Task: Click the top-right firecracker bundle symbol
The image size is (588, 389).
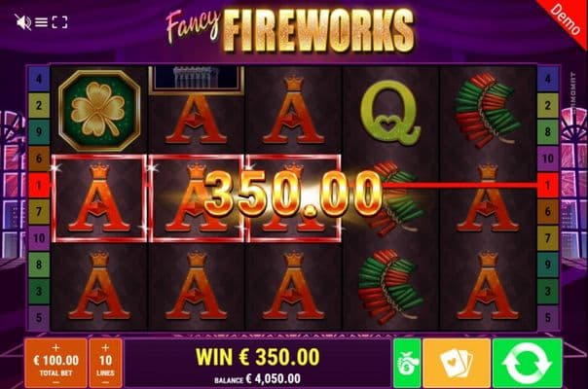Action: (488, 110)
